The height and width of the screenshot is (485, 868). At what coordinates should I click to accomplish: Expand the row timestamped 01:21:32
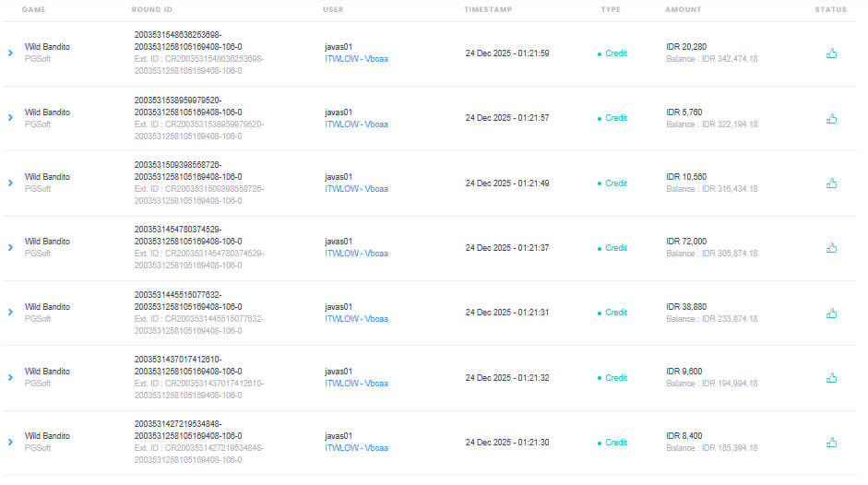coord(10,378)
